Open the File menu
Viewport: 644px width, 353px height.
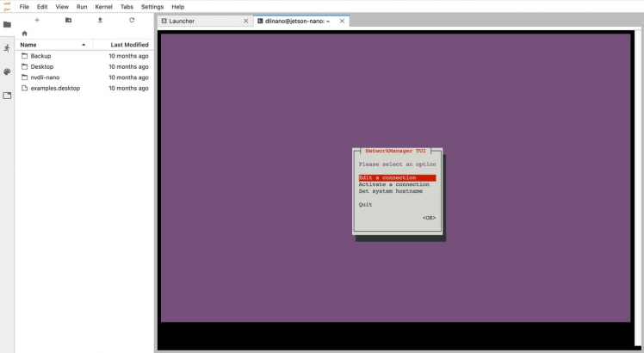click(x=24, y=7)
